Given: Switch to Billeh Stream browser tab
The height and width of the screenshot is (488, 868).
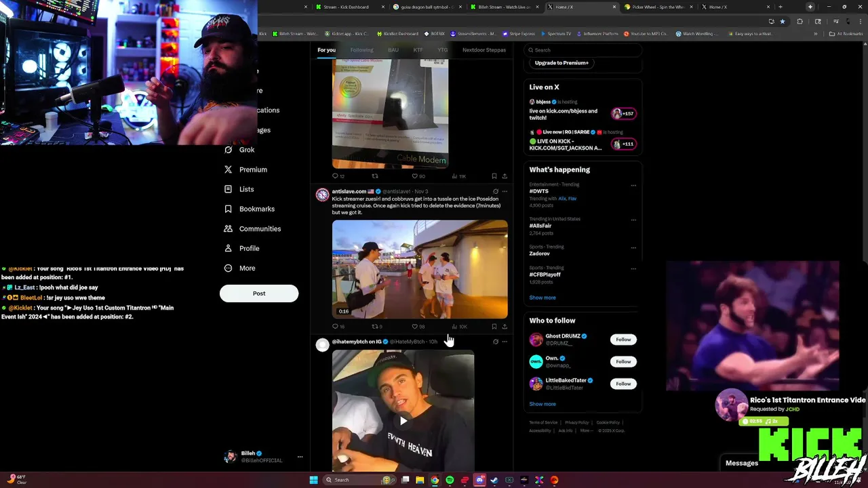Looking at the screenshot, I should coord(505,7).
